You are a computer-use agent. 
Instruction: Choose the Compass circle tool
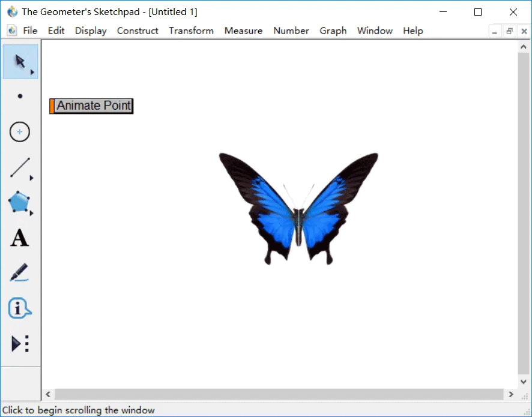point(20,131)
